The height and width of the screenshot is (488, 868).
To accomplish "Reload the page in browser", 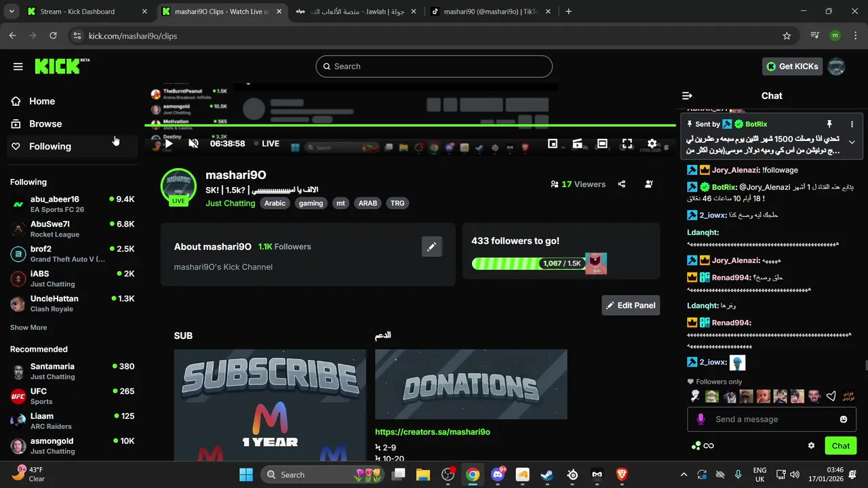I will coord(54,36).
